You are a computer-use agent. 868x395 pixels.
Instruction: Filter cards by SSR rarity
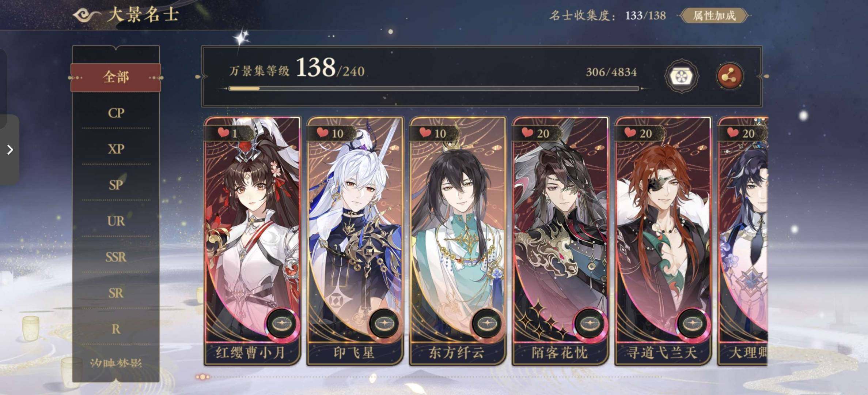116,257
